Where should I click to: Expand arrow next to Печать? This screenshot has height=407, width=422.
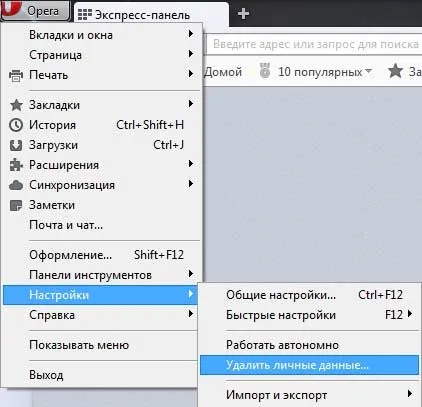tap(191, 74)
